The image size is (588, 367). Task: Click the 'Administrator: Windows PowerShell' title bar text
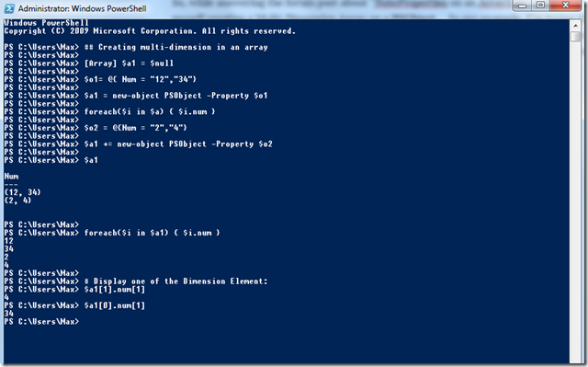point(82,8)
